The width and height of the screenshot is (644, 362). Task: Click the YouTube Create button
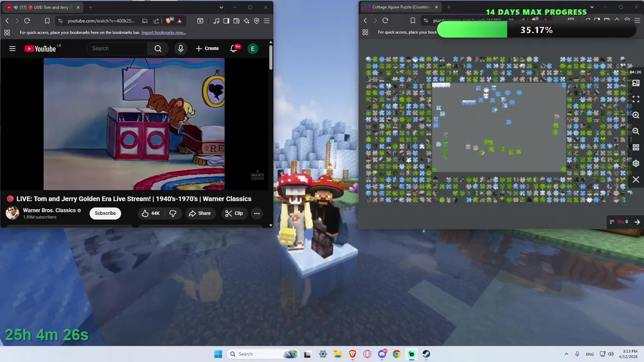pyautogui.click(x=207, y=48)
